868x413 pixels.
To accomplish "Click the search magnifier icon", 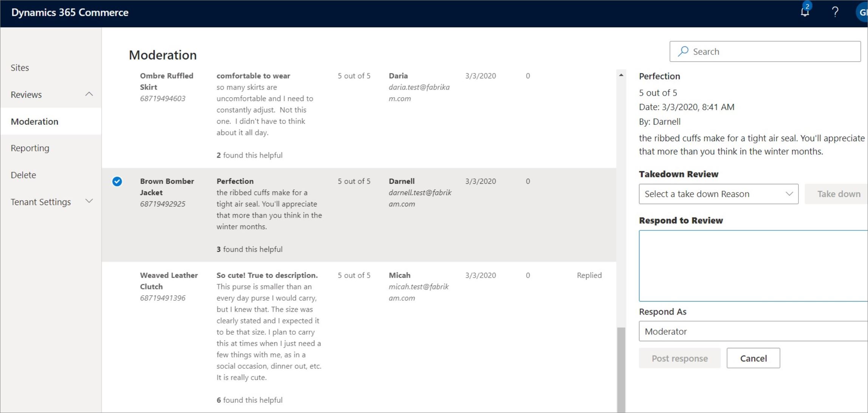I will point(683,51).
